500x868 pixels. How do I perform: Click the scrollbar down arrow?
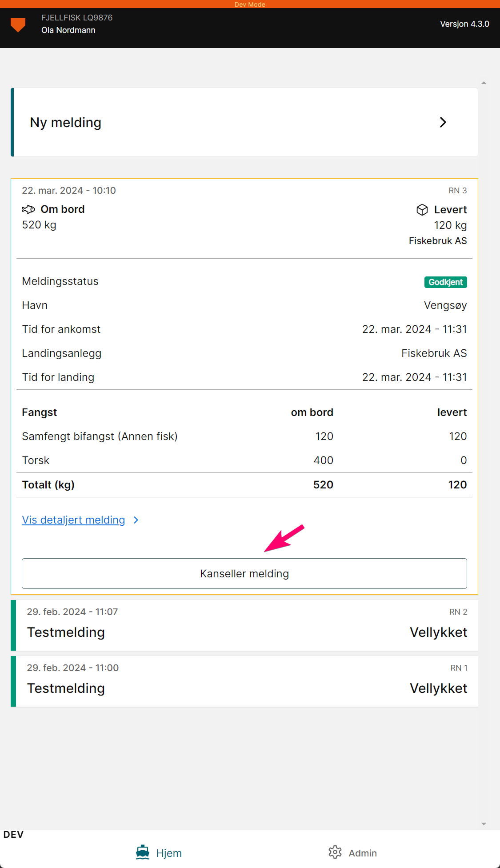coord(484,824)
